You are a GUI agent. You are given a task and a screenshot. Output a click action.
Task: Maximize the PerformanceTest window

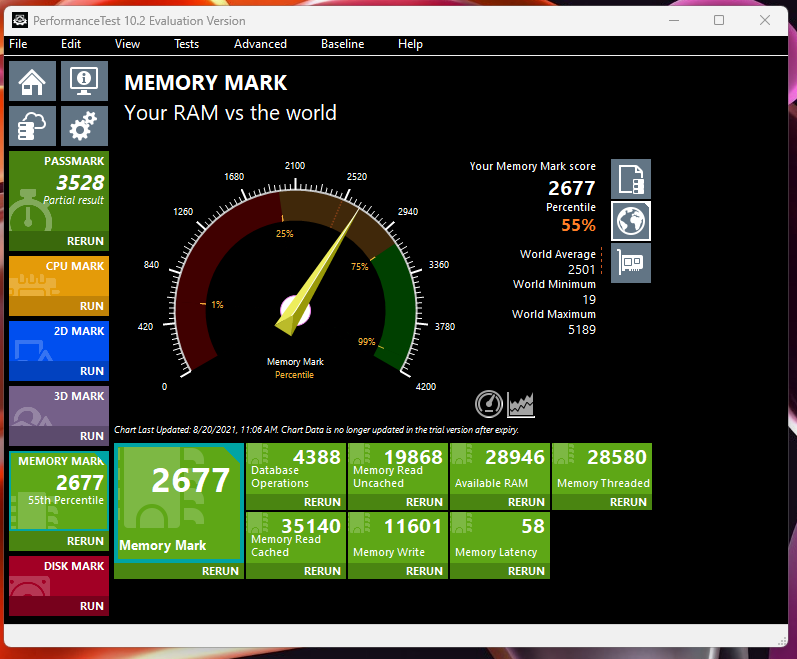click(719, 20)
